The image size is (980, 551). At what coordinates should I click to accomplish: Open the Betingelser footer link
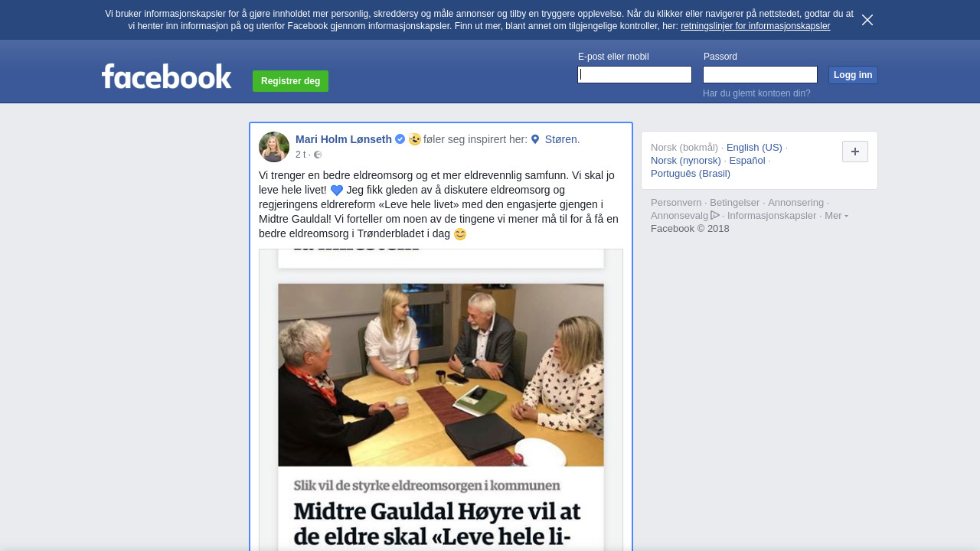click(735, 202)
